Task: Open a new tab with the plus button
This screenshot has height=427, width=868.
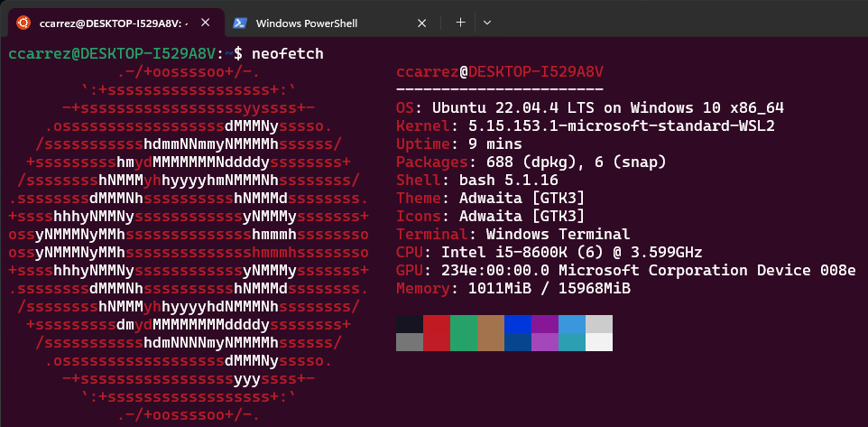Action: 460,23
